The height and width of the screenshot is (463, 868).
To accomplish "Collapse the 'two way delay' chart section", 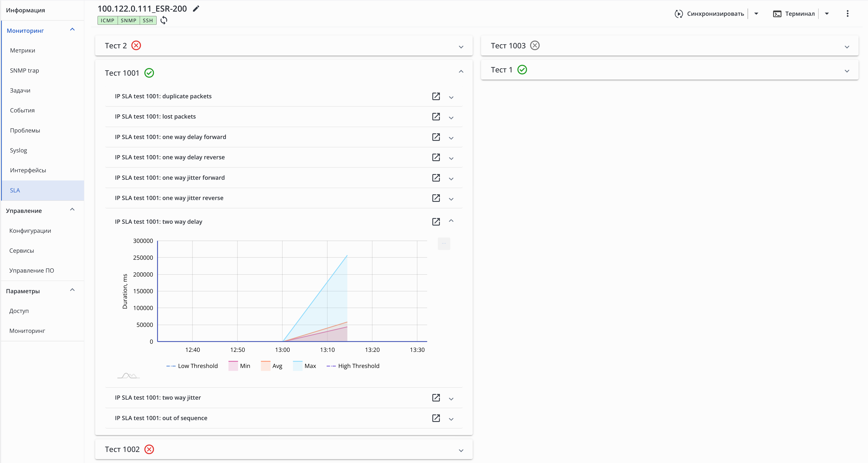I will pos(451,221).
